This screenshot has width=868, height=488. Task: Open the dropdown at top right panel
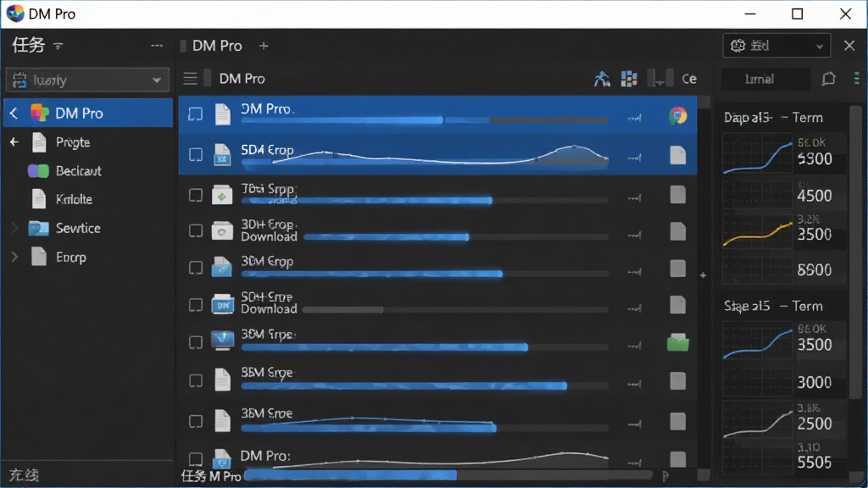click(x=776, y=46)
